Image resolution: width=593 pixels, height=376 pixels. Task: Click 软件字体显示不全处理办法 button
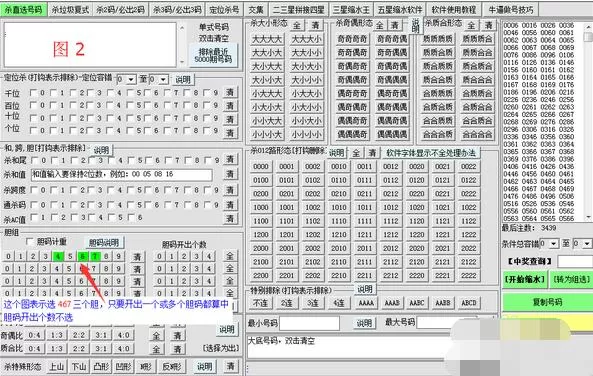[x=431, y=153]
